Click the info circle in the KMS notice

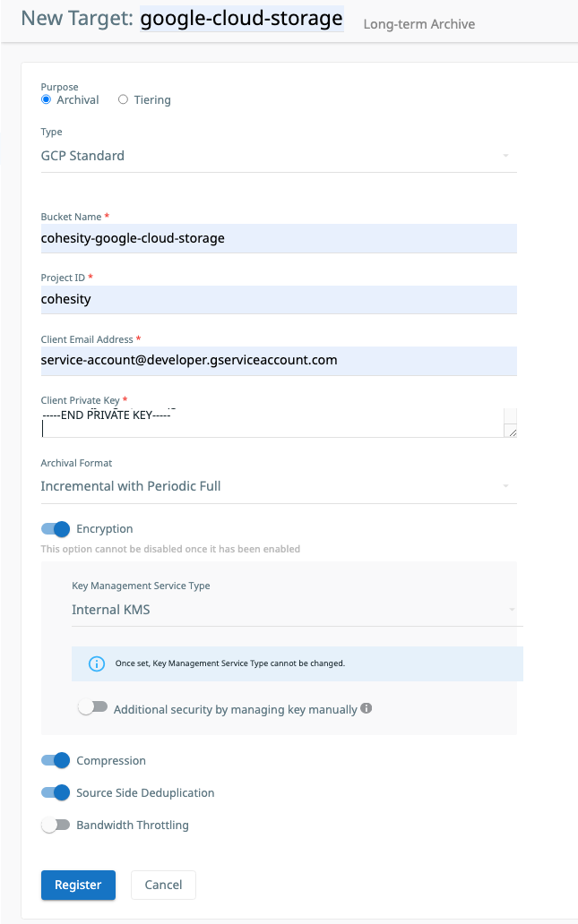[97, 663]
